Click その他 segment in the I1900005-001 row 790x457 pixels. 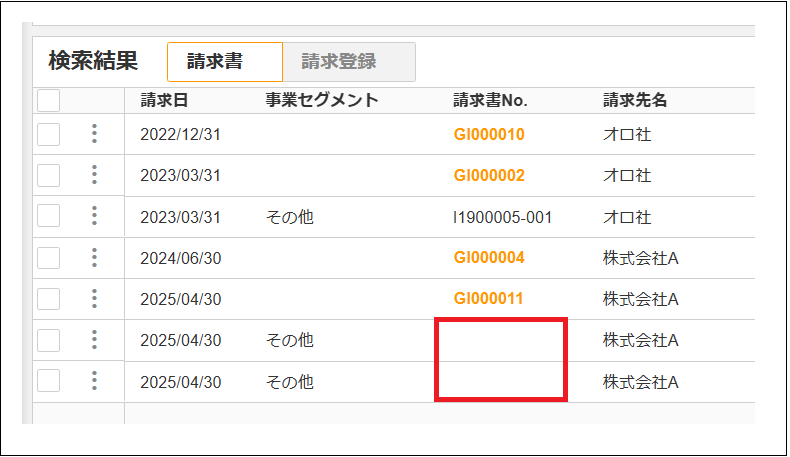(x=290, y=217)
